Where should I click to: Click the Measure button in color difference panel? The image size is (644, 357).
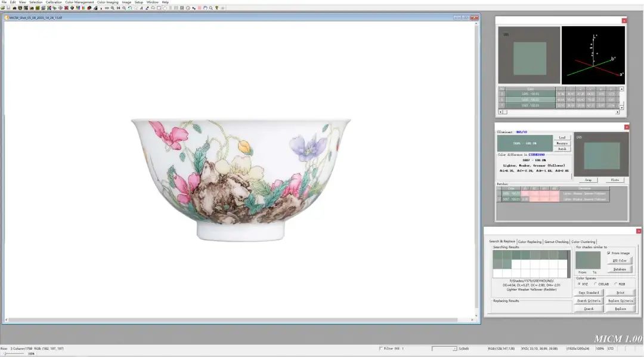click(562, 143)
